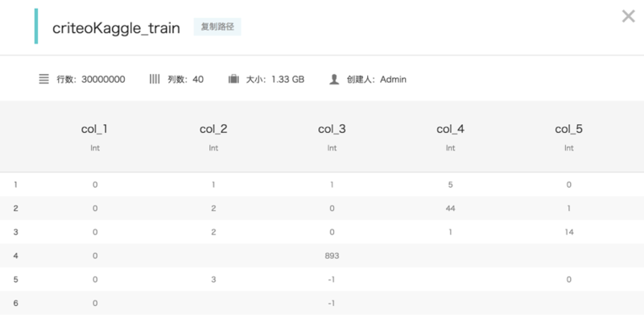Click the 行数: 30000000 label
The image size is (644, 319).
coord(91,79)
